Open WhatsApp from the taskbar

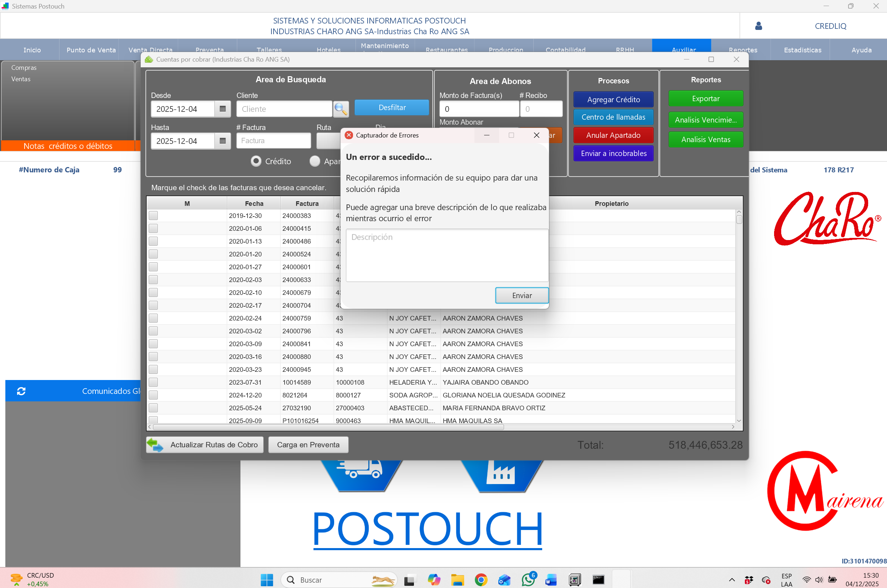[528, 580]
